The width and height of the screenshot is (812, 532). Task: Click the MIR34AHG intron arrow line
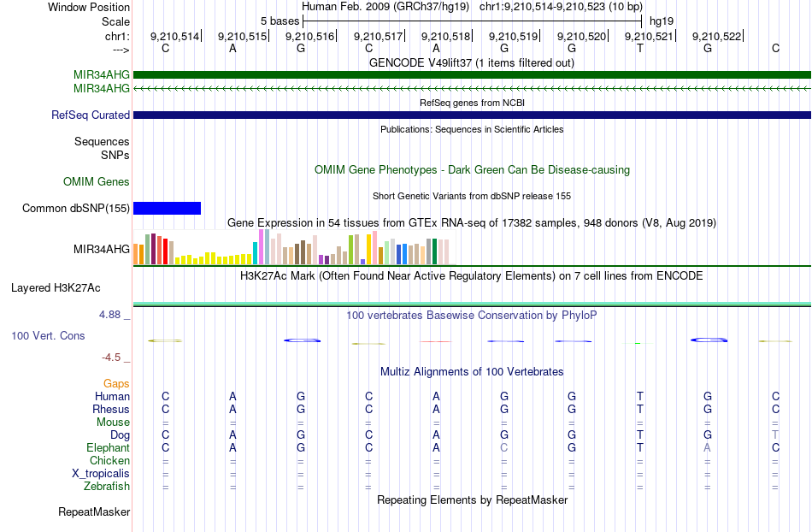(x=472, y=89)
